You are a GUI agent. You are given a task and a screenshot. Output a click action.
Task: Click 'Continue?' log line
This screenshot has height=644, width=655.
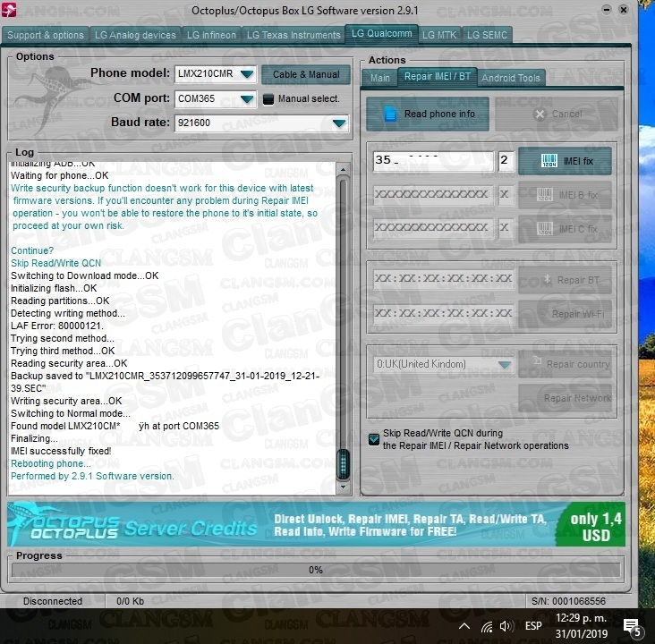tap(32, 250)
